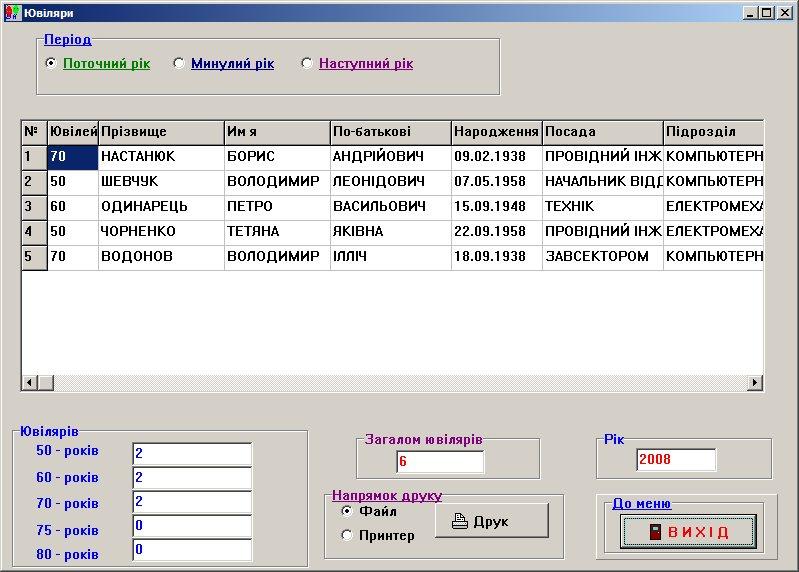Click name cell ПЕТРО
Screen dimensions: 799x572
(x=277, y=207)
